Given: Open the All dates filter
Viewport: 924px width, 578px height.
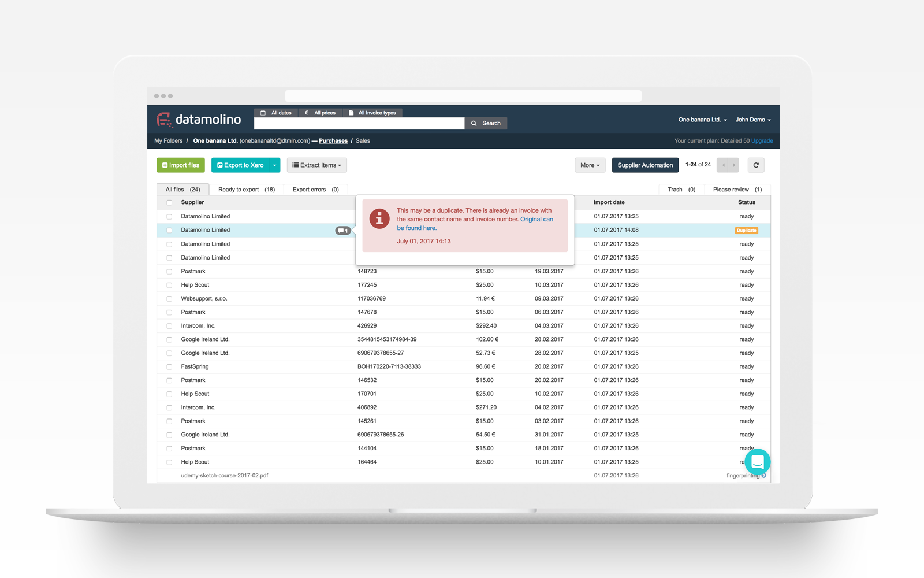Looking at the screenshot, I should coord(276,113).
